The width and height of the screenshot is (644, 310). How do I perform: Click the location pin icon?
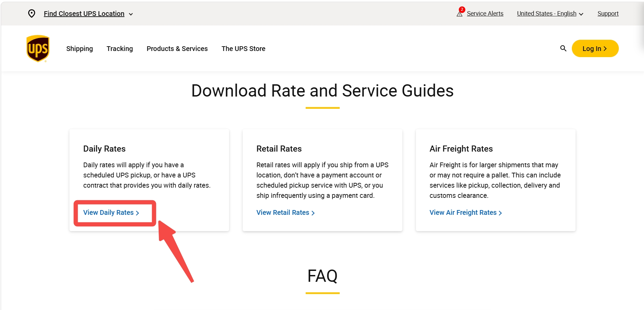32,14
